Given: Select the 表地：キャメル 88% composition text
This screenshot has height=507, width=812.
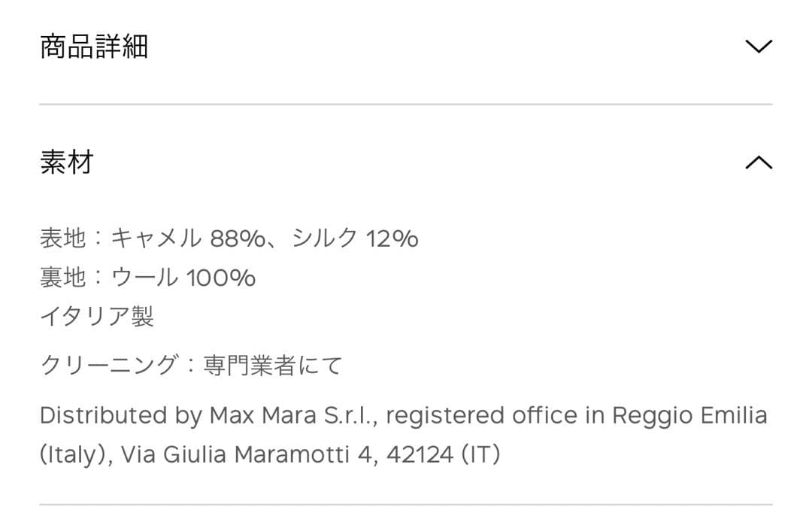Looking at the screenshot, I should (x=229, y=237).
